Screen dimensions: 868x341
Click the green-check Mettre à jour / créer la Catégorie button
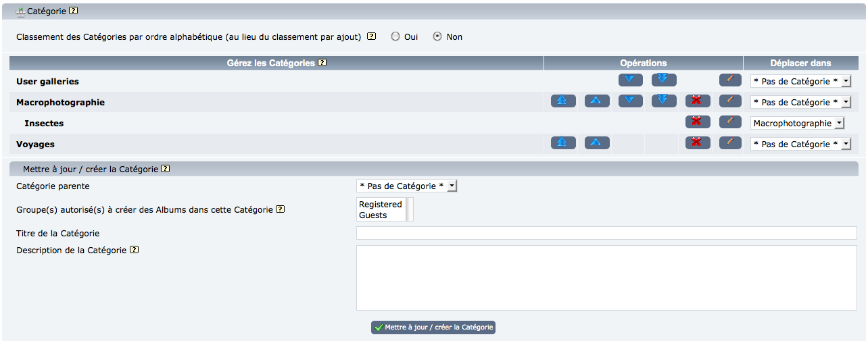tap(433, 327)
